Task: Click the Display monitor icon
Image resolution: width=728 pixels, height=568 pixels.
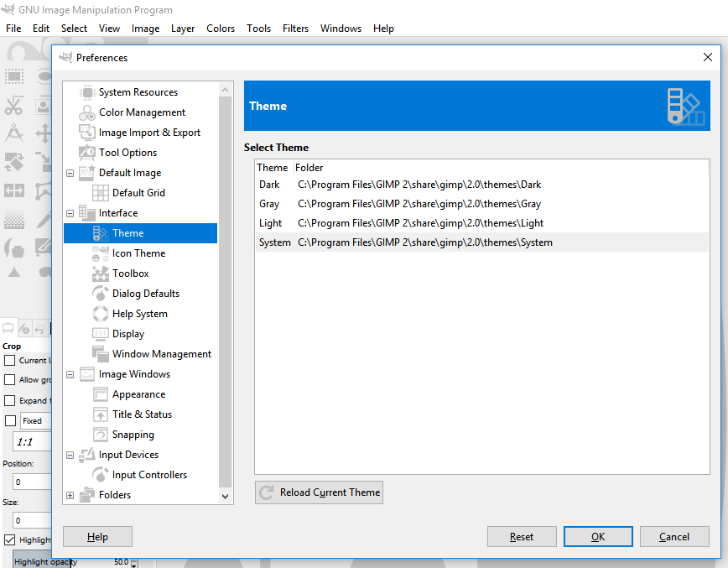Action: point(101,333)
